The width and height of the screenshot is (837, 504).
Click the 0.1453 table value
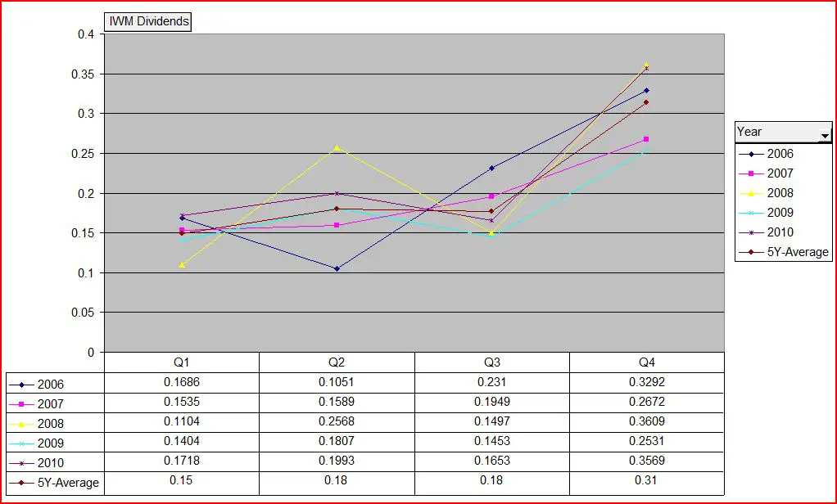[491, 441]
